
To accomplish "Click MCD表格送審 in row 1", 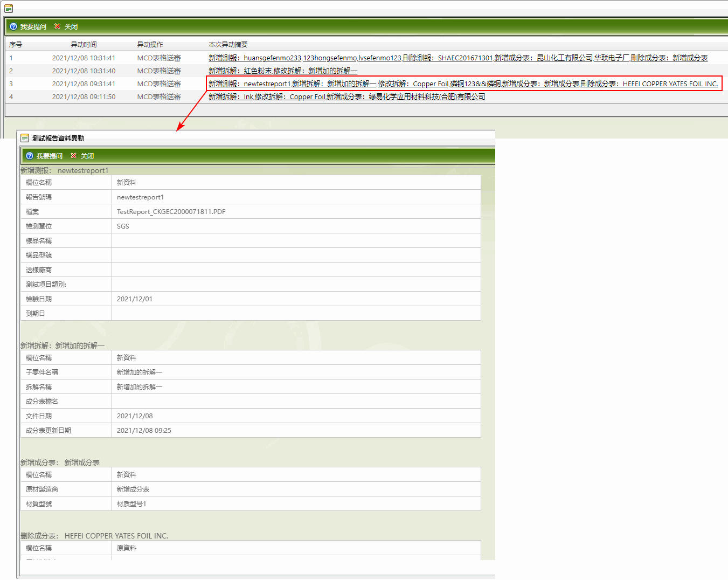I will pos(159,58).
